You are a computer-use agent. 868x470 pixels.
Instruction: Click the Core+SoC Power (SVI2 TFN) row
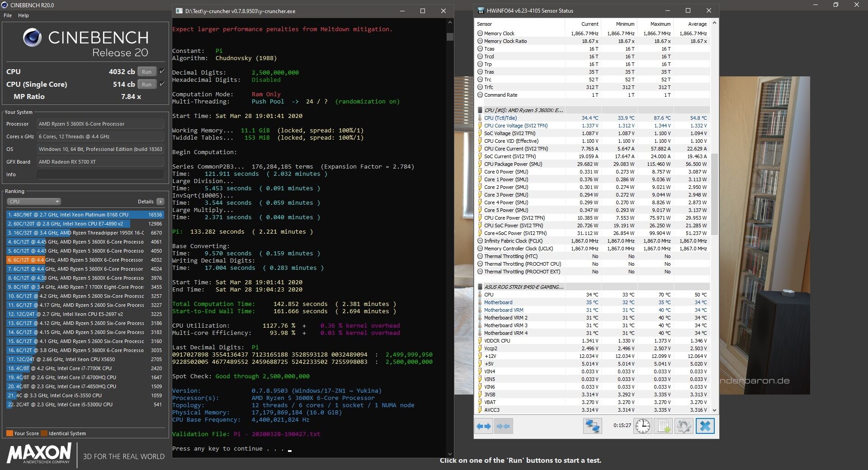point(593,233)
